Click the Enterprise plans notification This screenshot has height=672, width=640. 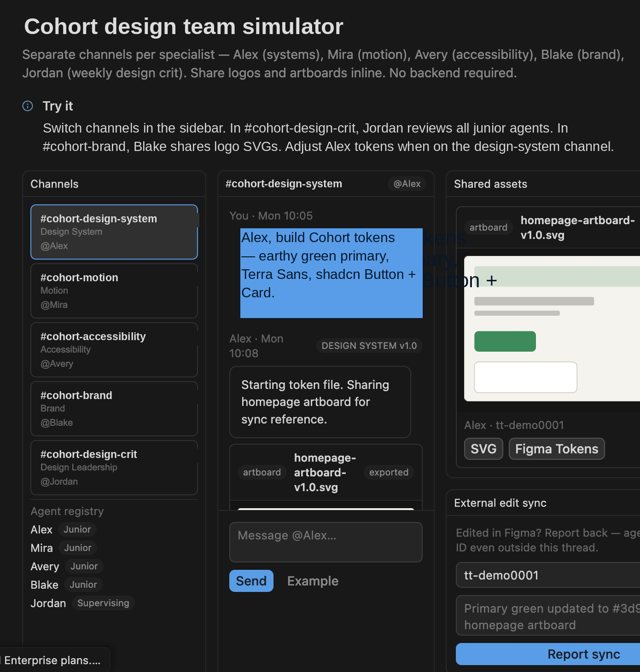coord(54,660)
